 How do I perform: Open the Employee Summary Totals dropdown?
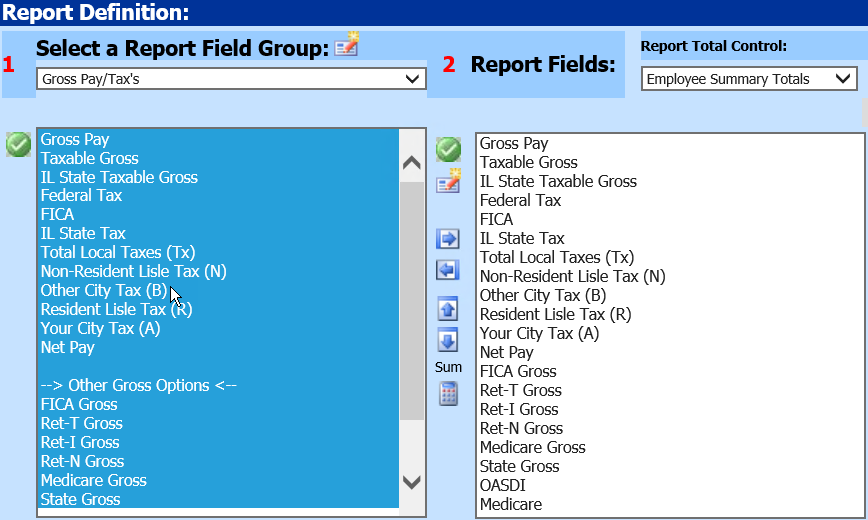click(749, 79)
